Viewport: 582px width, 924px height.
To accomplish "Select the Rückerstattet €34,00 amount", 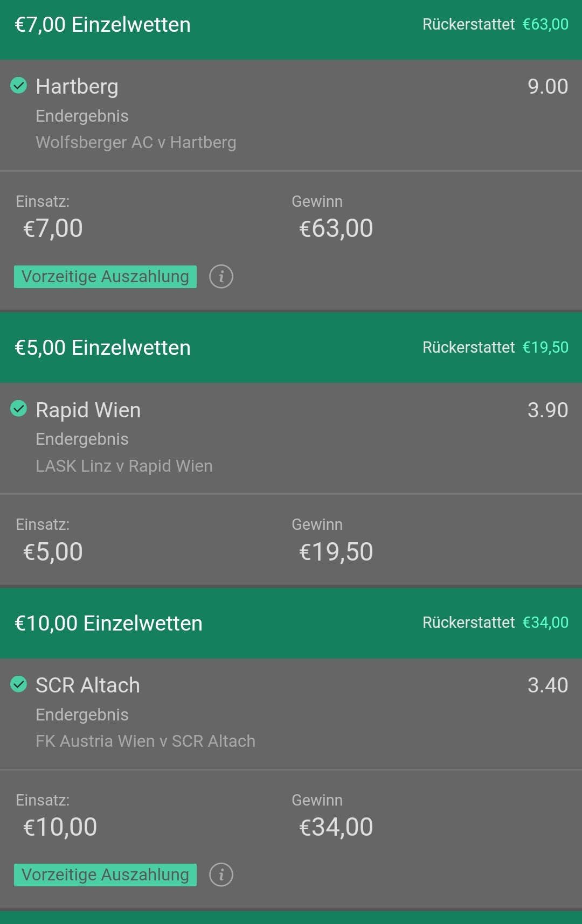I will (545, 623).
